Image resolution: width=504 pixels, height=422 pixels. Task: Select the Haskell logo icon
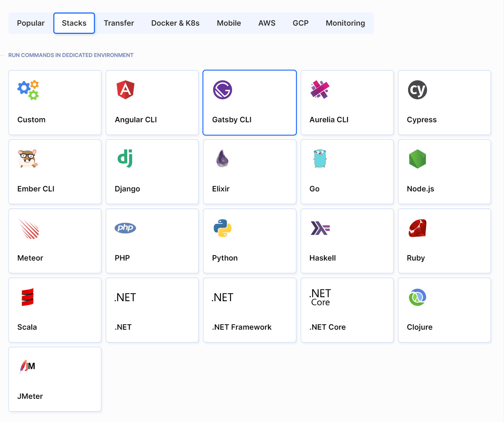(x=320, y=228)
